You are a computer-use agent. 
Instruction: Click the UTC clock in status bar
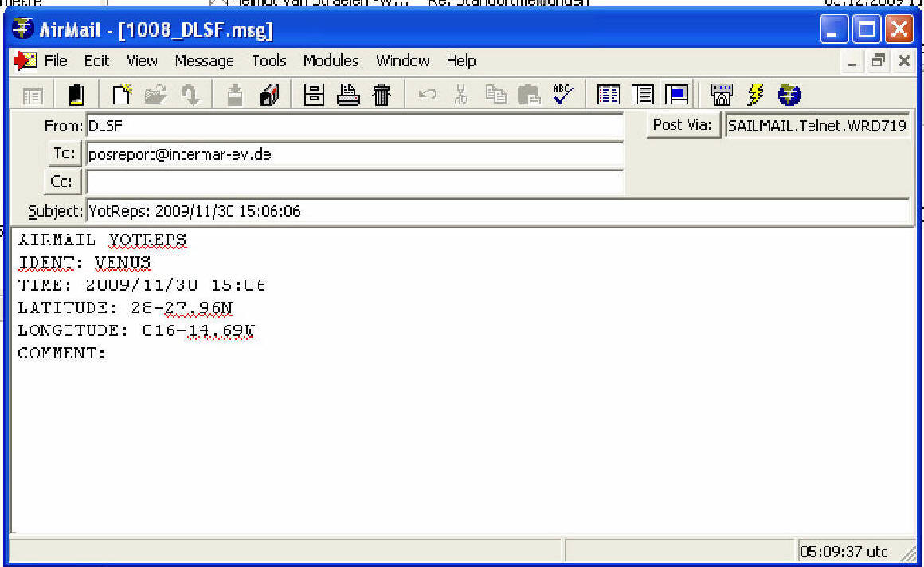click(x=844, y=552)
